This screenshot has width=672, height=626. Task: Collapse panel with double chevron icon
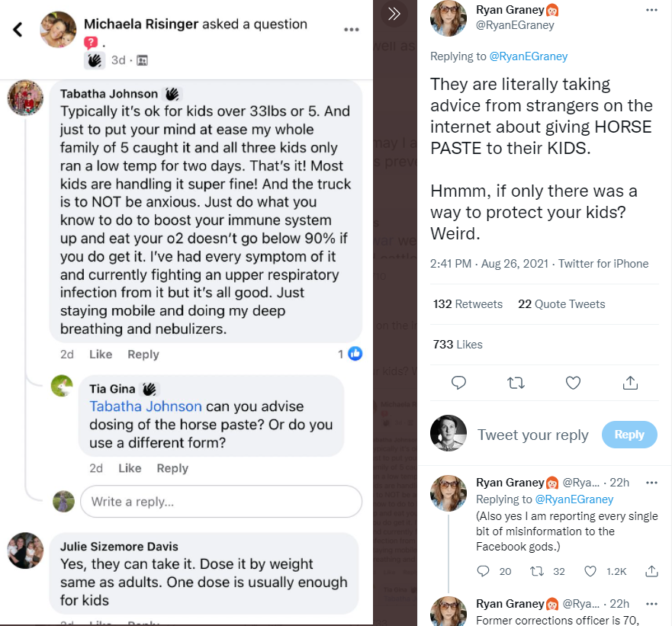[394, 14]
